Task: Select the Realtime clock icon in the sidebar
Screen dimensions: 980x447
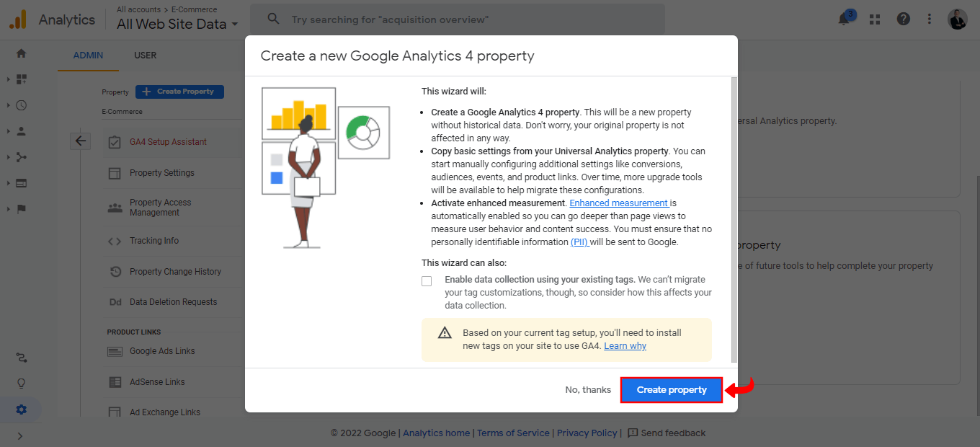Action: 20,105
